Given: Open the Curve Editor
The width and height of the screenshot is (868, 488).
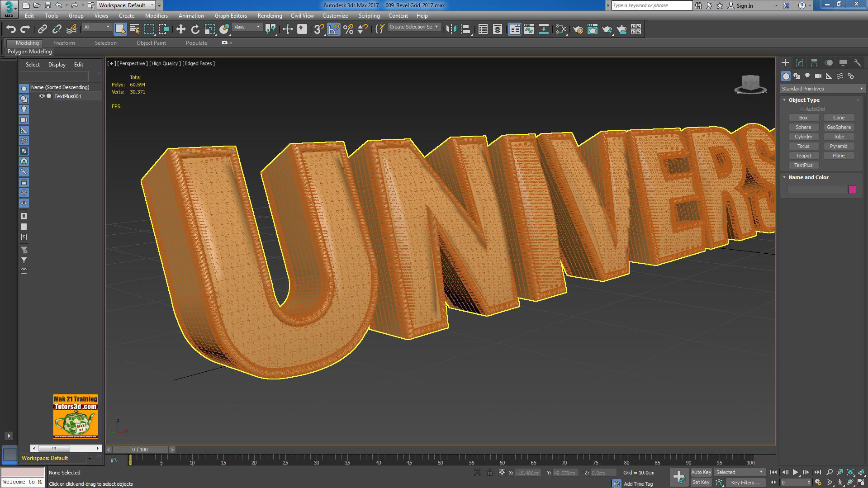Looking at the screenshot, I should [x=529, y=29].
